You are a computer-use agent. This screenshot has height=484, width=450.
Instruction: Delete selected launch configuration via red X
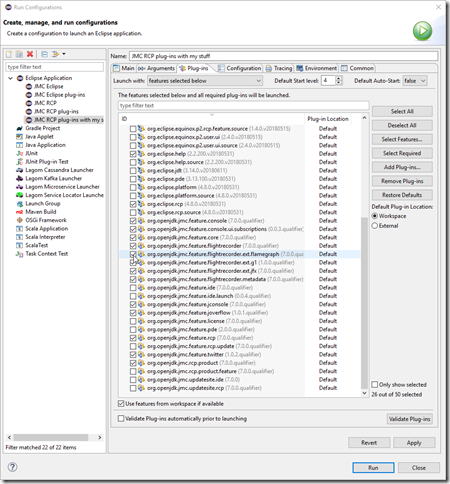point(30,54)
